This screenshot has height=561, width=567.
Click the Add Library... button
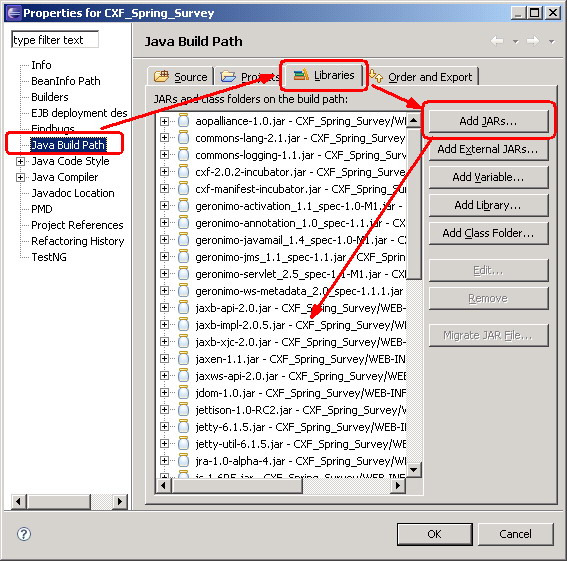(489, 205)
